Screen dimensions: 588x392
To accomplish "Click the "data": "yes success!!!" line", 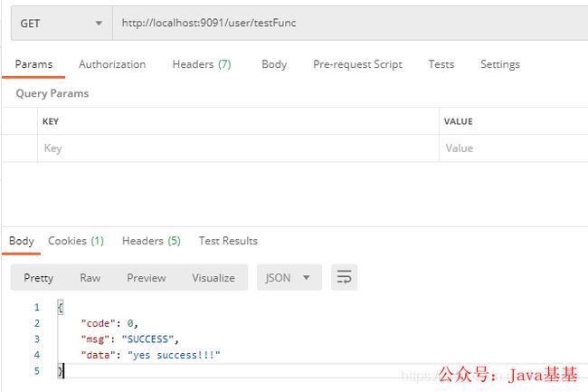I will [151, 355].
